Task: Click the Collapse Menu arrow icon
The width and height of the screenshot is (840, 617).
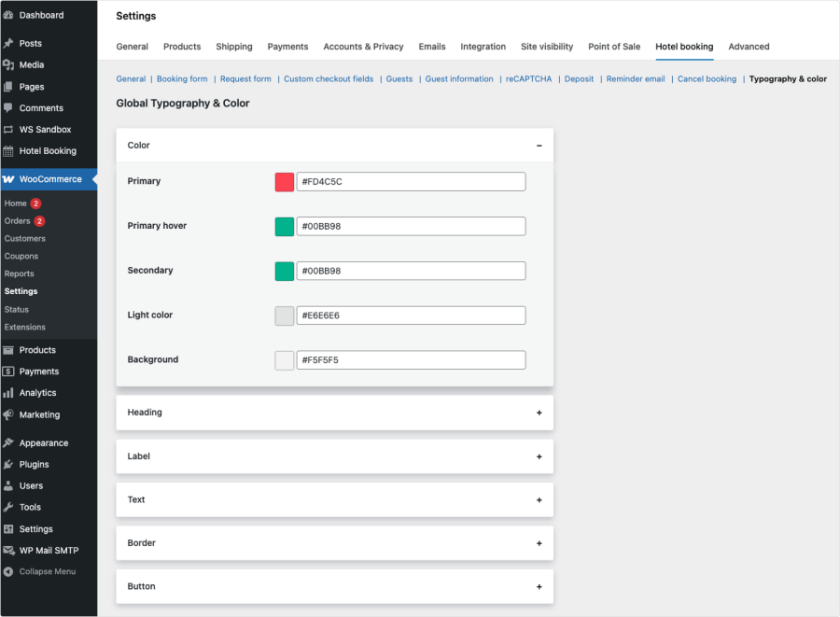Action: coord(8,572)
